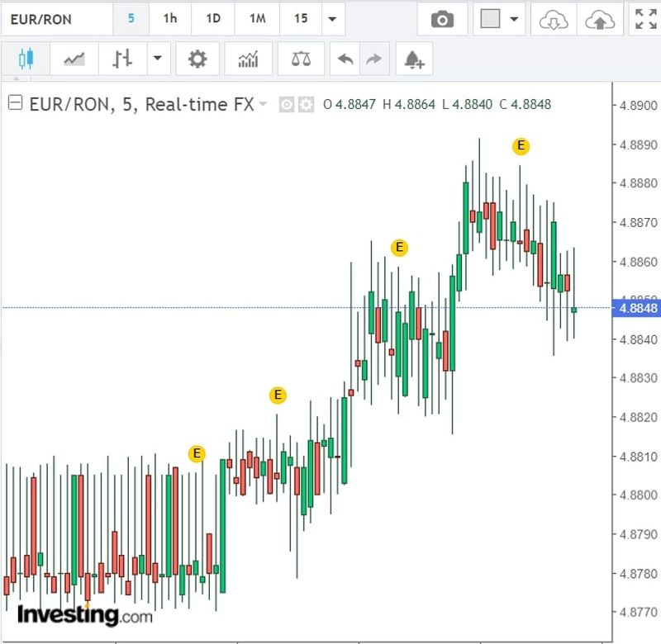Viewport: 661px width, 644px height.
Task: Toggle fullscreen chart mode
Action: [x=644, y=20]
